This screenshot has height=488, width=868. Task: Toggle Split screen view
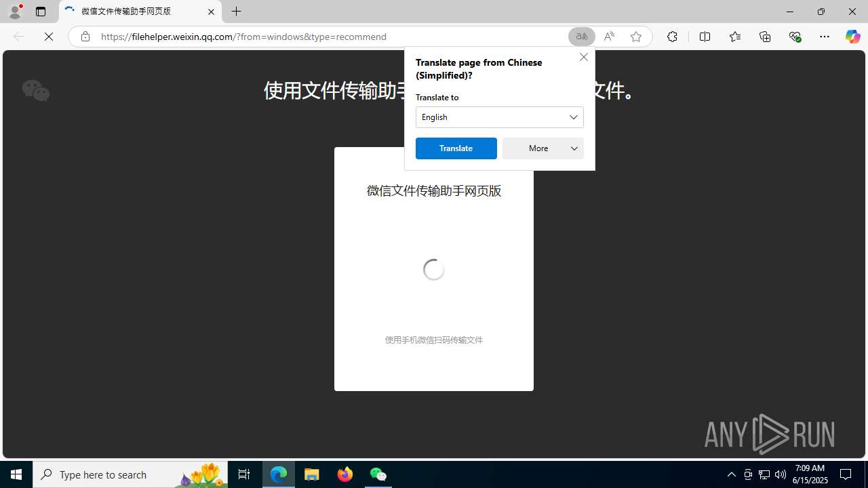[x=705, y=37]
